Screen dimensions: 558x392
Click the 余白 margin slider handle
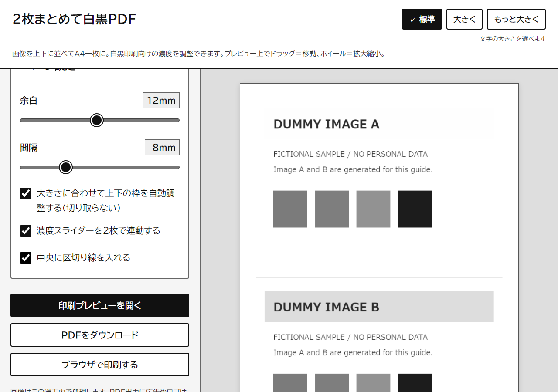(97, 120)
